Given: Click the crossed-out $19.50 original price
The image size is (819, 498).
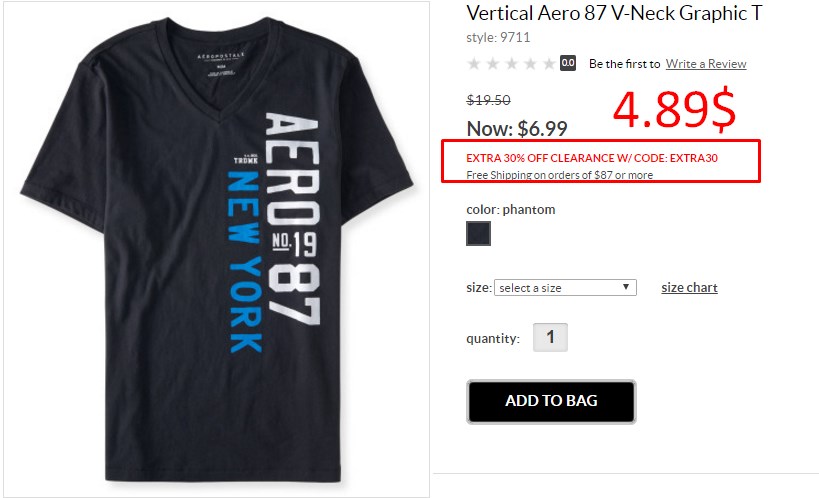Looking at the screenshot, I should click(x=488, y=100).
